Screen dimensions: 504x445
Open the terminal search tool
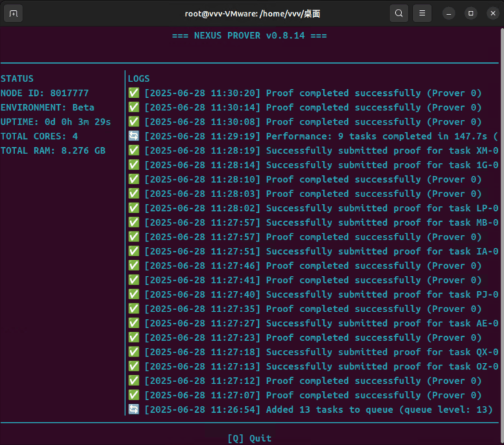399,13
